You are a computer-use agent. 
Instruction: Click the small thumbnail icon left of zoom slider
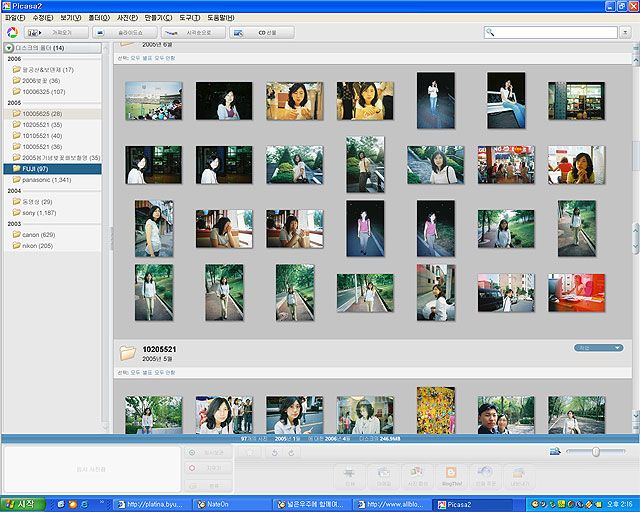coord(555,451)
